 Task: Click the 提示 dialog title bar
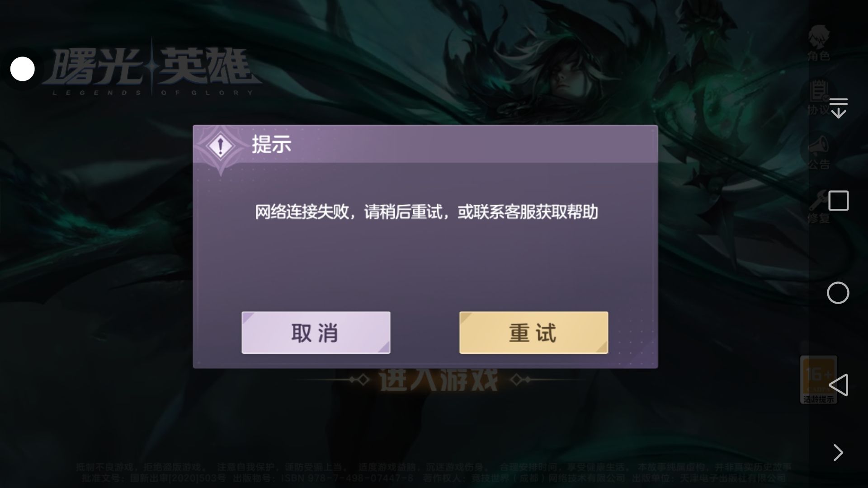coord(425,144)
